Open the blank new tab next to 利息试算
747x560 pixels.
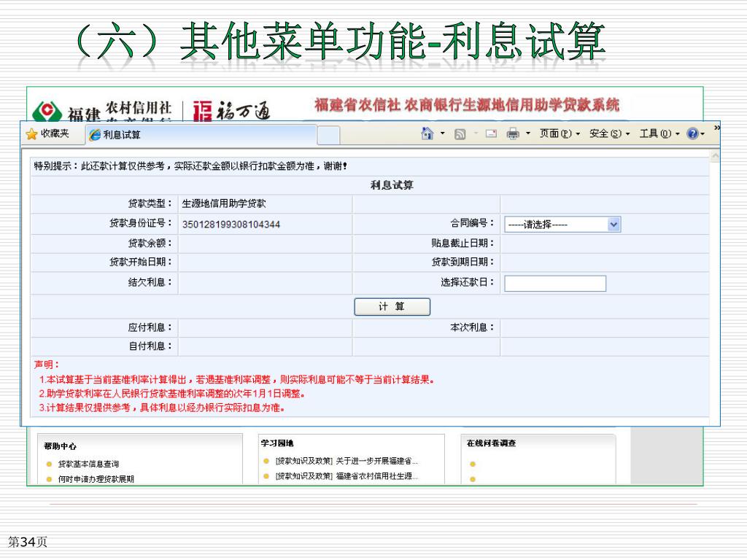pos(328,135)
